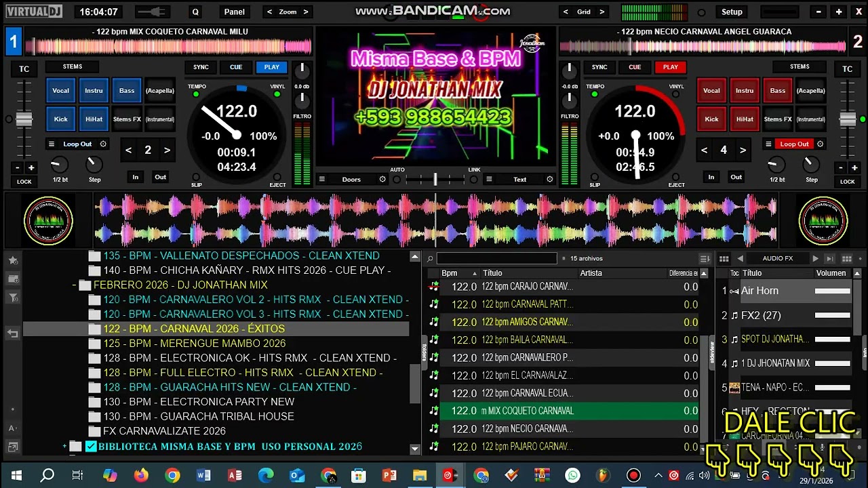Open the Loop Out pad menu on deck 1
Image resolution: width=868 pixels, height=488 pixels.
coord(52,144)
